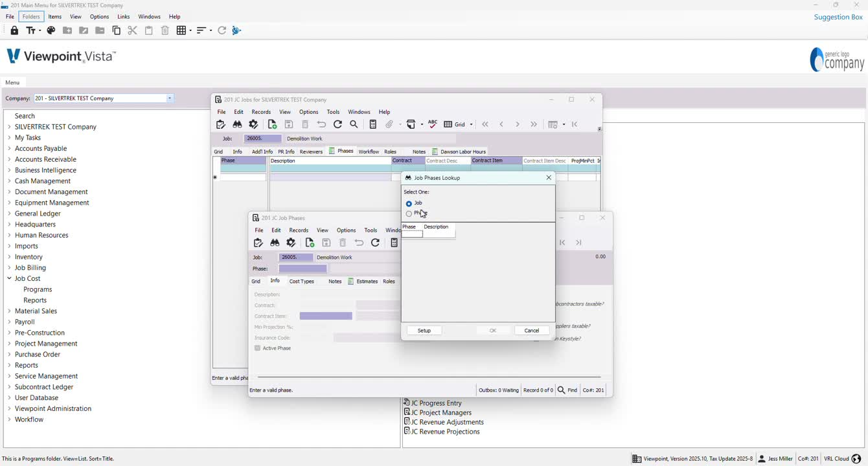Click the copy icon in main toolbar

117,30
